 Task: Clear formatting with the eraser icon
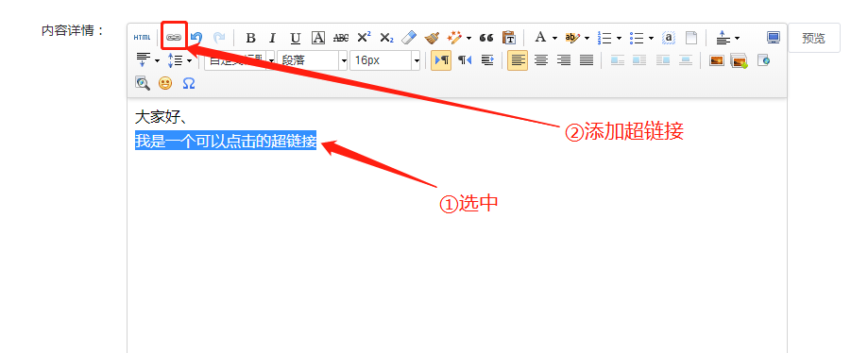(x=408, y=38)
